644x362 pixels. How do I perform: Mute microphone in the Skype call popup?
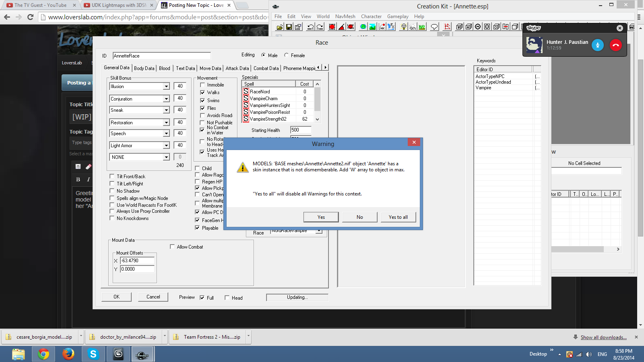click(x=598, y=45)
